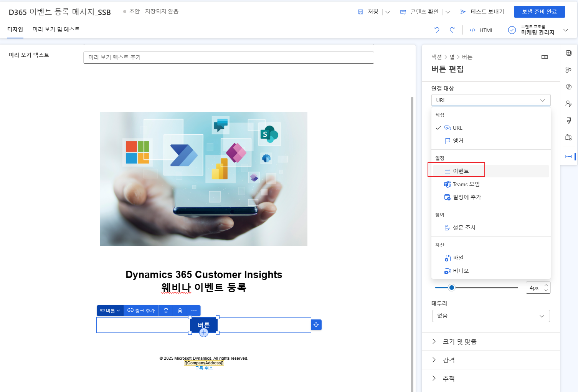Open the save options chevron
This screenshot has height=392, width=578.
[x=388, y=12]
